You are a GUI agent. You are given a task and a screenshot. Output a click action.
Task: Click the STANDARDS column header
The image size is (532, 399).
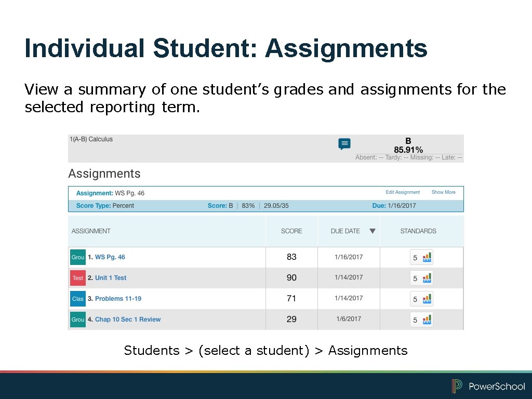(418, 231)
